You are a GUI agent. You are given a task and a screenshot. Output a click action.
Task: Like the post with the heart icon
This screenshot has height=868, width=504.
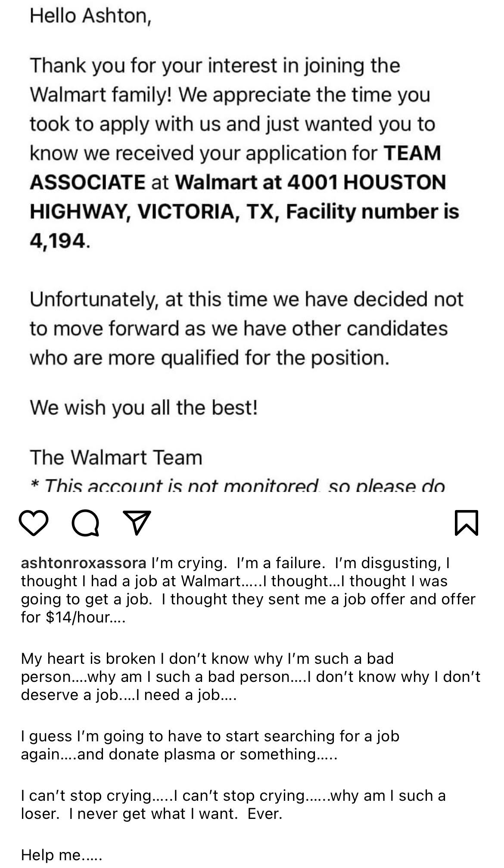[34, 523]
